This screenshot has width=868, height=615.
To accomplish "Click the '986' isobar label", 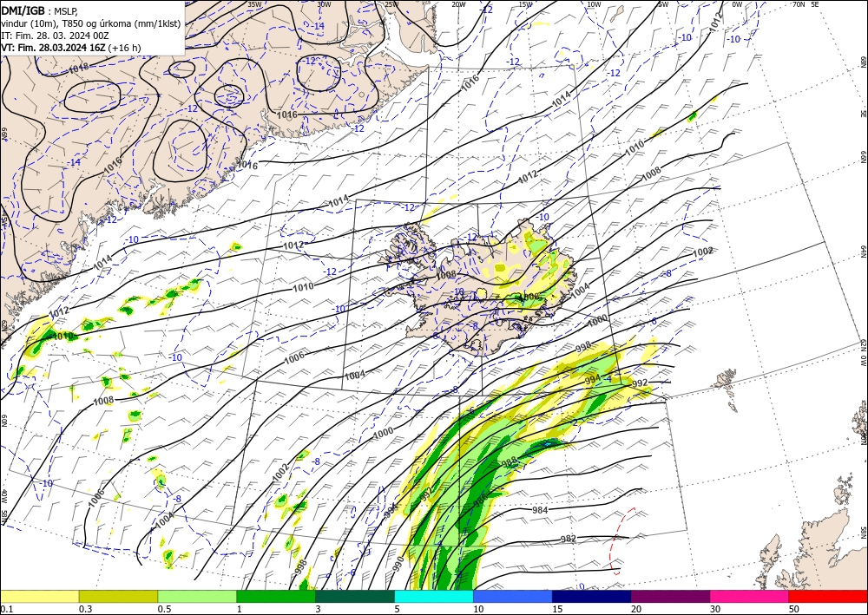I will 481,500.
